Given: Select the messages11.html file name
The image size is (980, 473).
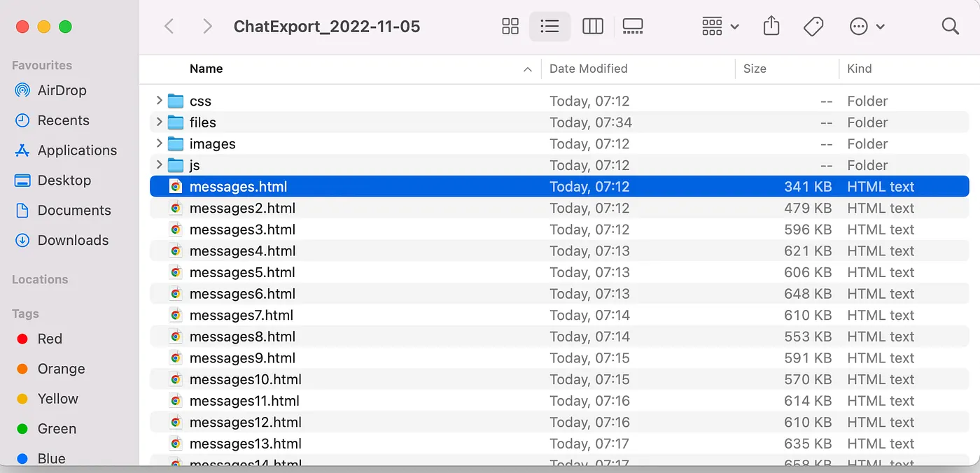Looking at the screenshot, I should 244,401.
